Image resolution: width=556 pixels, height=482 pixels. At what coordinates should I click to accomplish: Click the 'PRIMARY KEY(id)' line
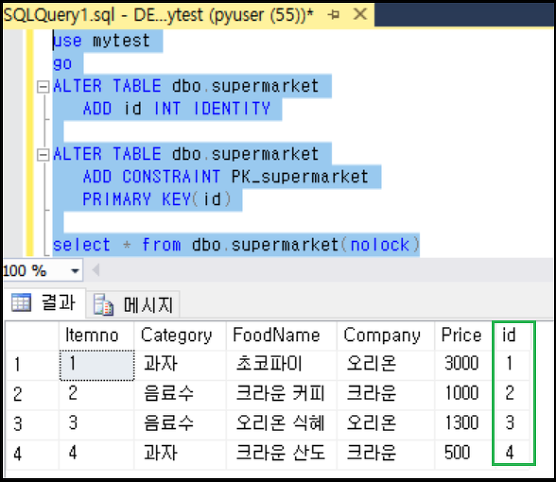(157, 199)
